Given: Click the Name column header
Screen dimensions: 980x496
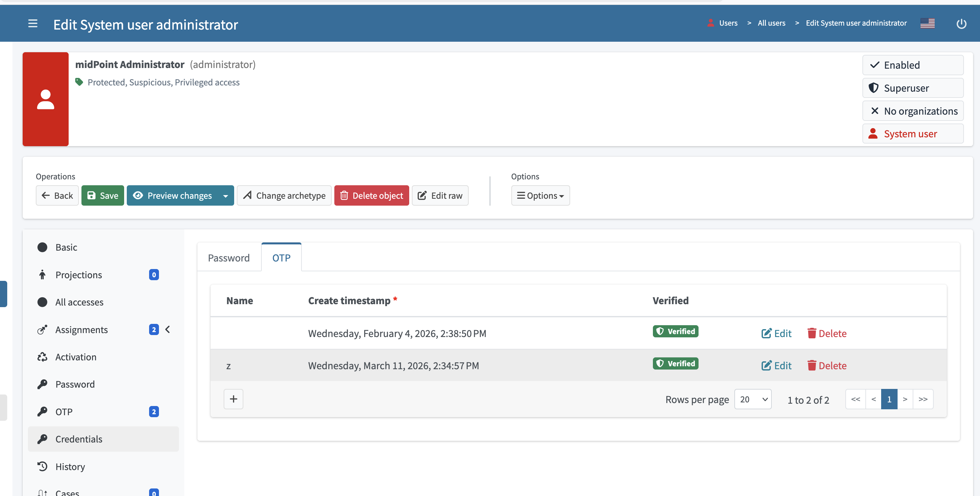Looking at the screenshot, I should [240, 301].
